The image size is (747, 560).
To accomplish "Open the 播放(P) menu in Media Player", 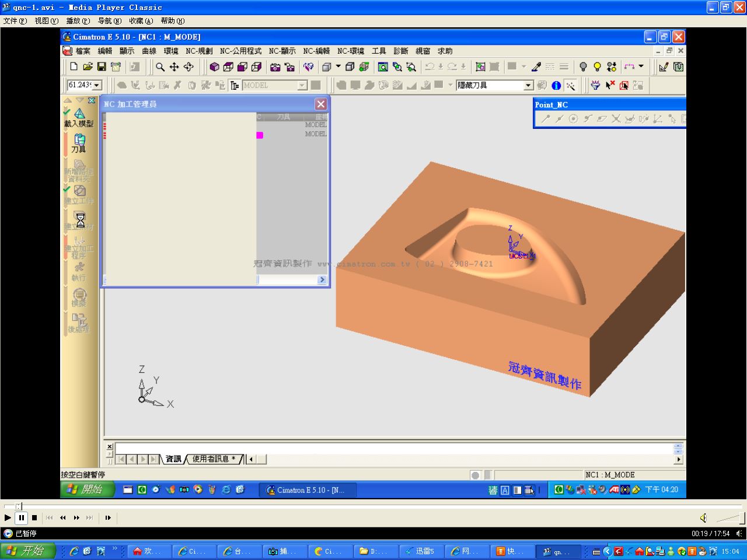I will point(78,21).
